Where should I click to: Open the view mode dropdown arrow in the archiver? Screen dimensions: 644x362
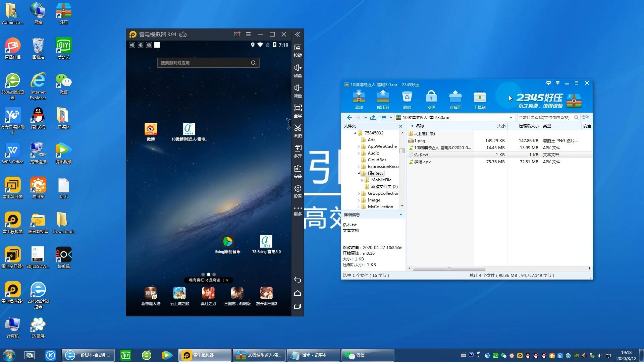(391, 118)
